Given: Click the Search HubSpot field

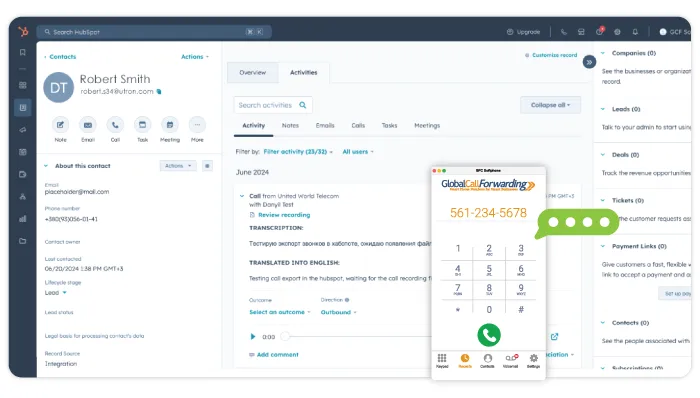Looking at the screenshot, I should tap(154, 32).
